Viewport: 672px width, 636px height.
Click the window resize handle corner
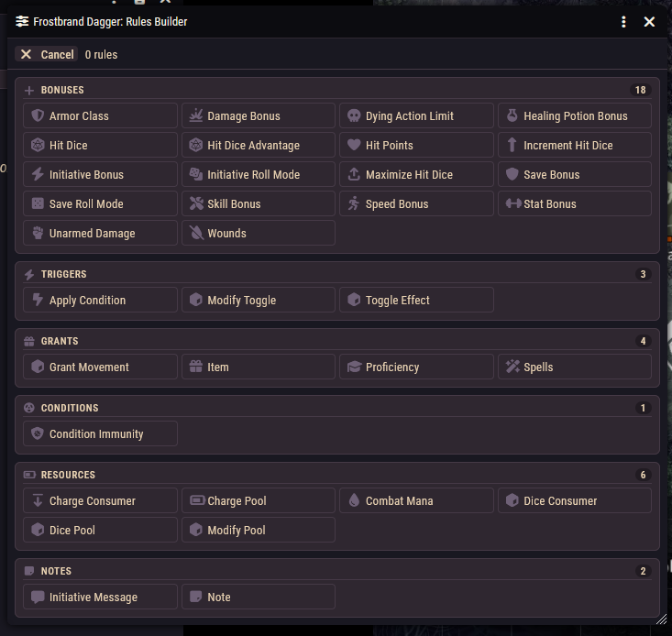point(662,620)
